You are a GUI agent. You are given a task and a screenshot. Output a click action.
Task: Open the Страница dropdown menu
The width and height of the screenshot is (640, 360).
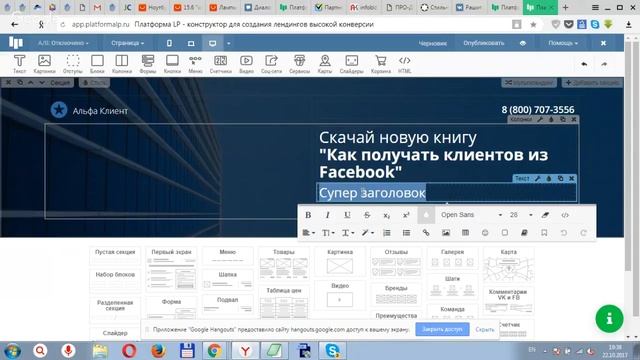pos(127,43)
